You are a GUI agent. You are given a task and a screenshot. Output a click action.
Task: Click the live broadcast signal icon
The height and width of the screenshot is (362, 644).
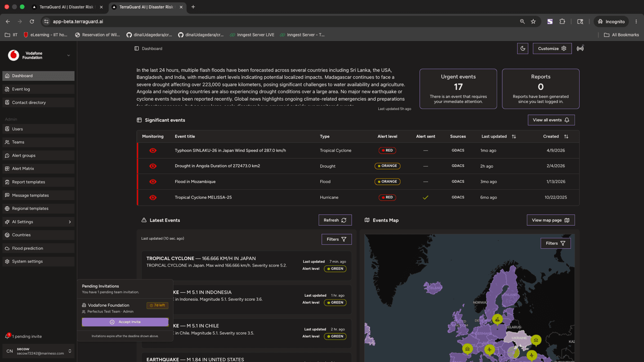[580, 49]
